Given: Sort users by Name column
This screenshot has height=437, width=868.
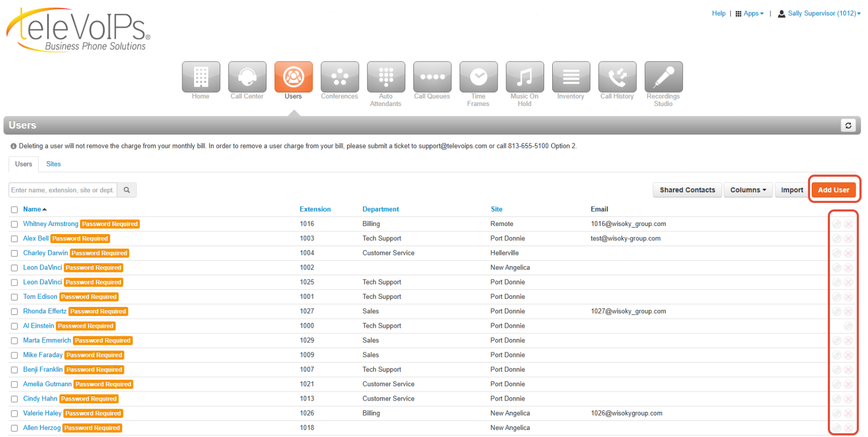Looking at the screenshot, I should [35, 209].
